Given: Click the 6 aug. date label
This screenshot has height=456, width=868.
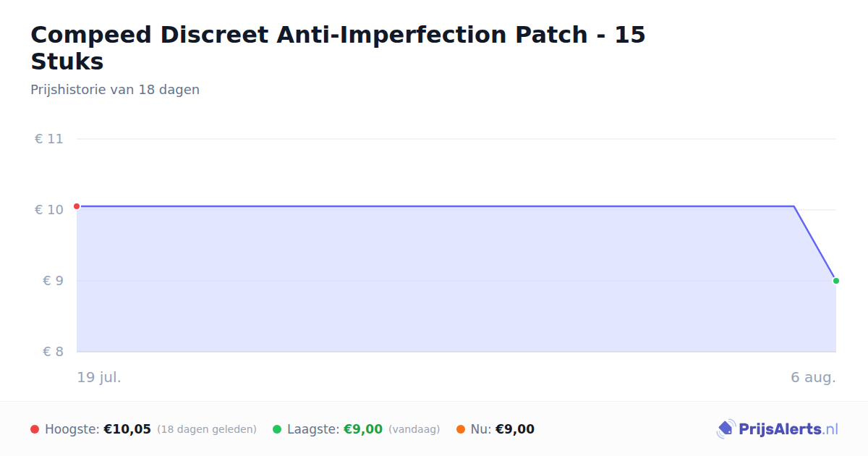Looking at the screenshot, I should click(x=813, y=377).
